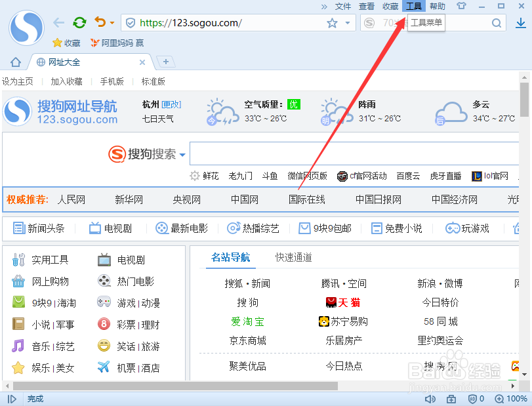532x406 pixels.
Task: Open 最新电影 category
Action: click(182, 228)
